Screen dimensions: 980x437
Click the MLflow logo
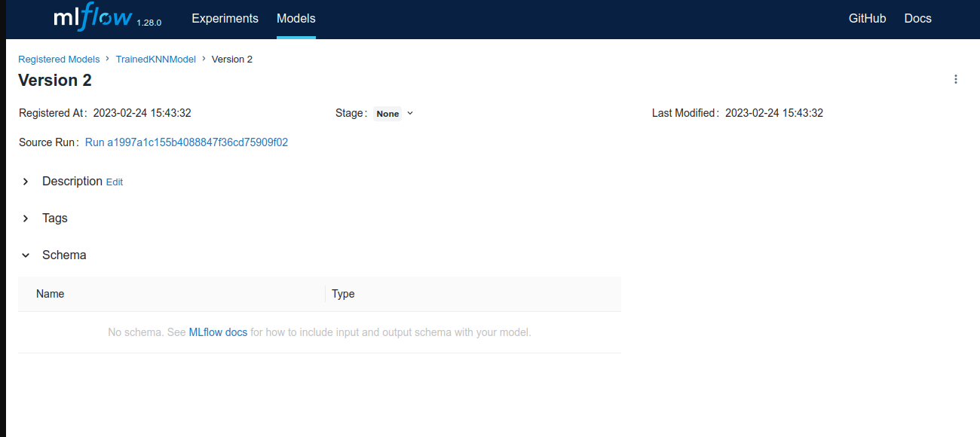tap(93, 18)
